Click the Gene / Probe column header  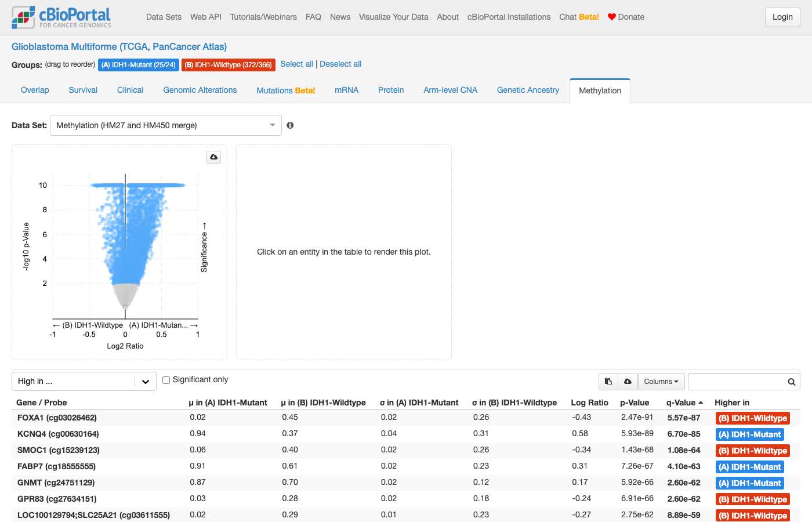tap(41, 403)
